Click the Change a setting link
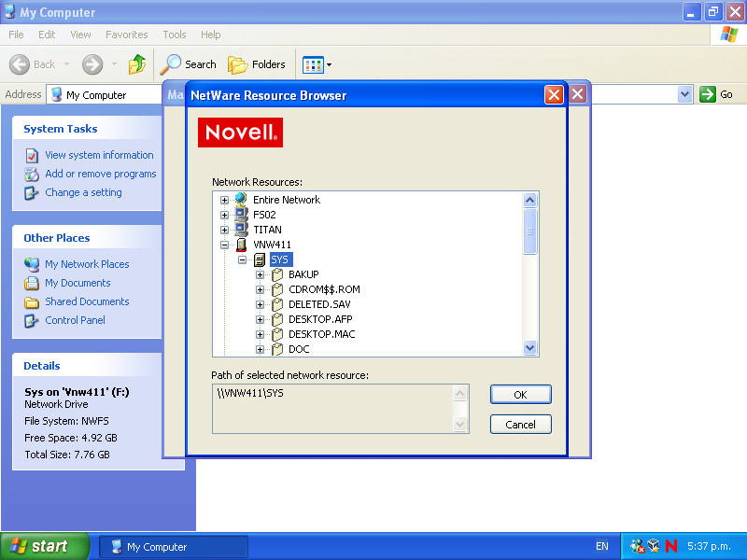 83,192
